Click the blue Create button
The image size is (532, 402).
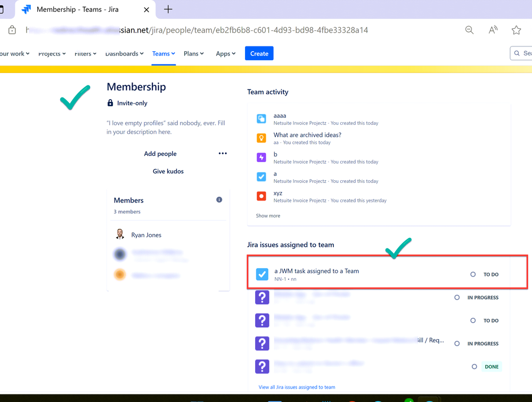pos(259,53)
